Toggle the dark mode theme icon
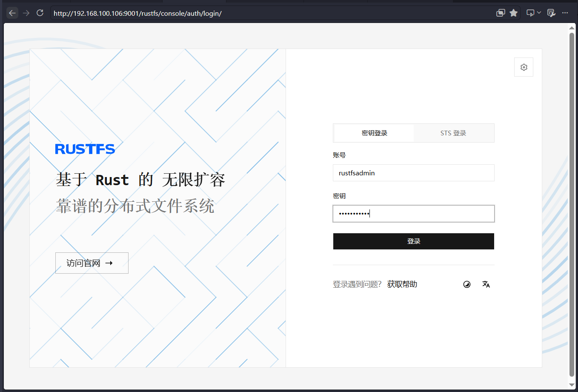This screenshot has width=578, height=392. [x=467, y=284]
